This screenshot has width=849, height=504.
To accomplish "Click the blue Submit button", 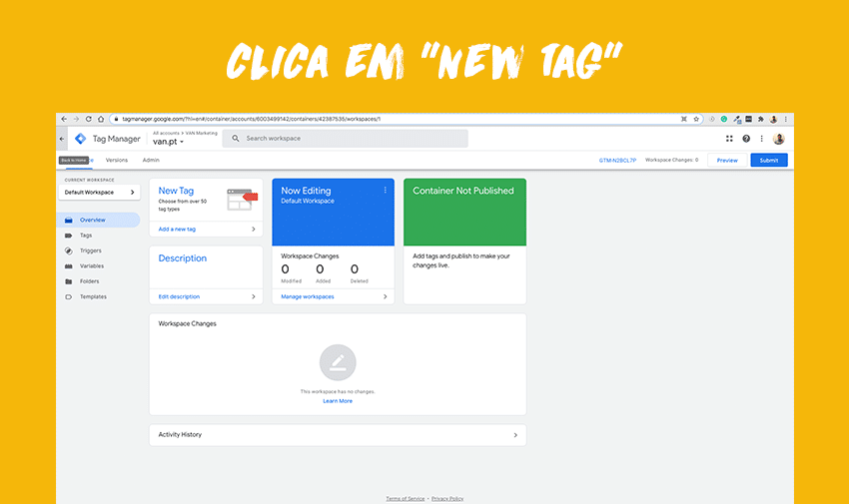I will [769, 160].
